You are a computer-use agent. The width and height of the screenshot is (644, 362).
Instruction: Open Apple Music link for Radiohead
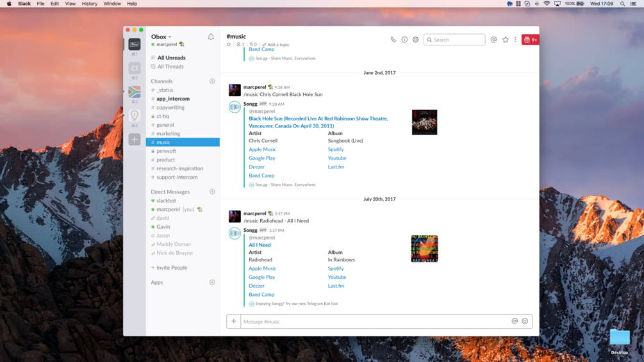pos(263,268)
